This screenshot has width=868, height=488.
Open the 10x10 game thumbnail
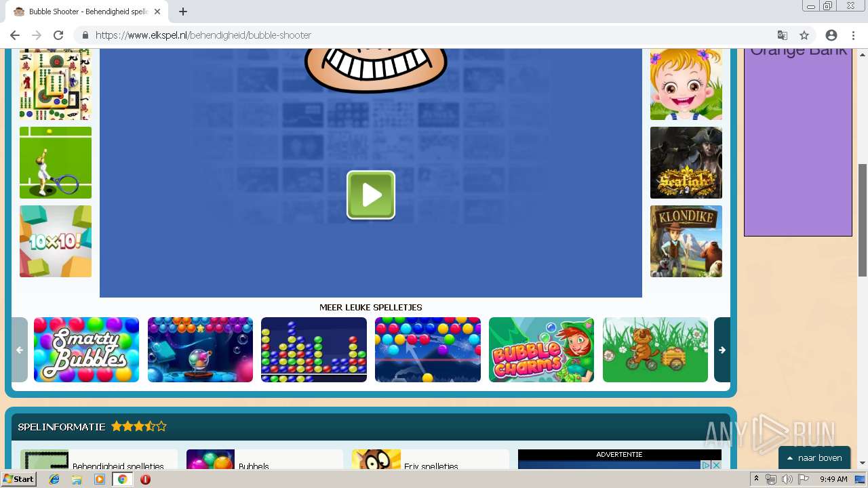(56, 241)
